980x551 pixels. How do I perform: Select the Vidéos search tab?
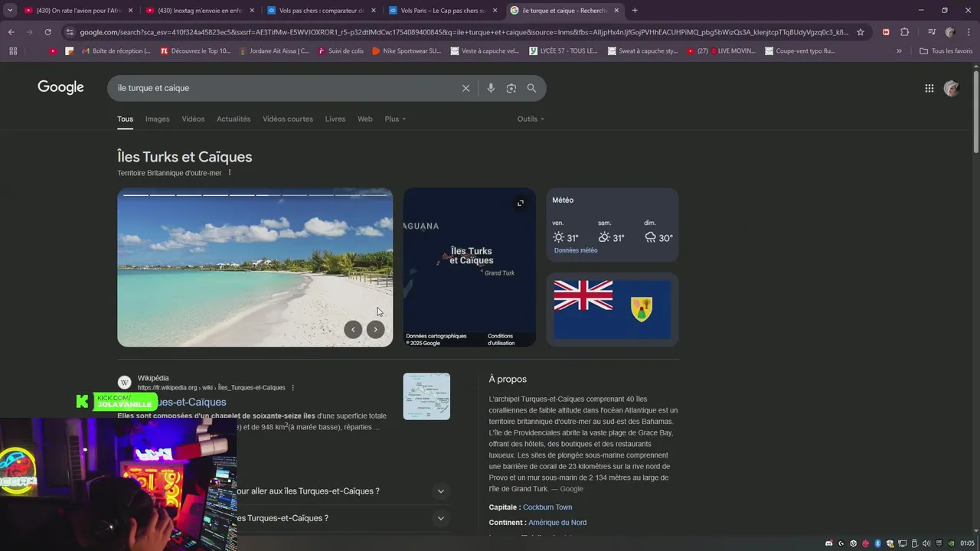[193, 119]
